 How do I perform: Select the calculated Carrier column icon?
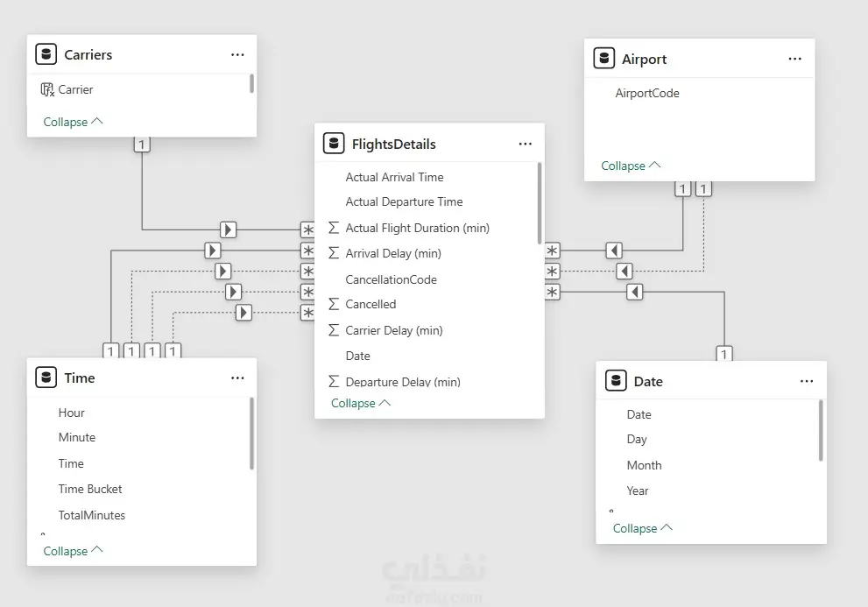[x=47, y=89]
